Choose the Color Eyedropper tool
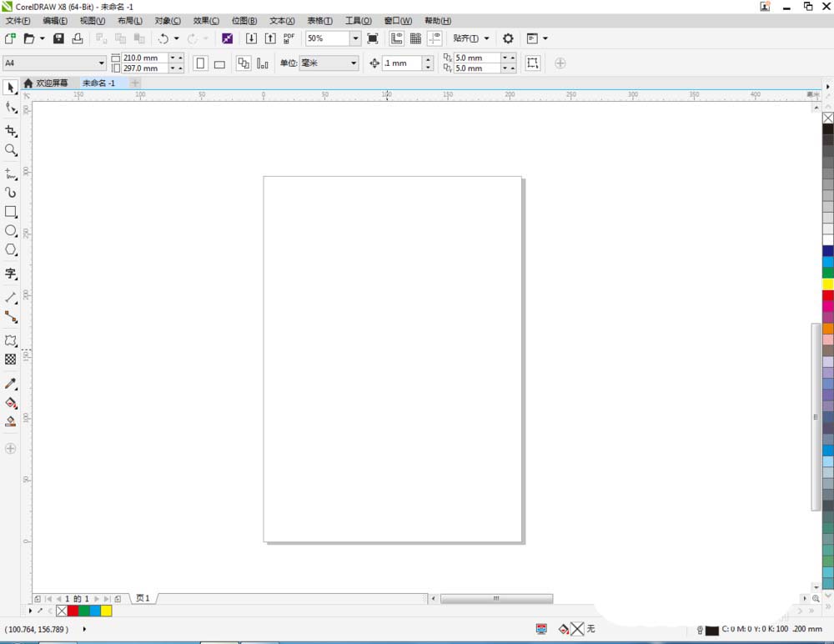The width and height of the screenshot is (834, 644). click(x=11, y=384)
